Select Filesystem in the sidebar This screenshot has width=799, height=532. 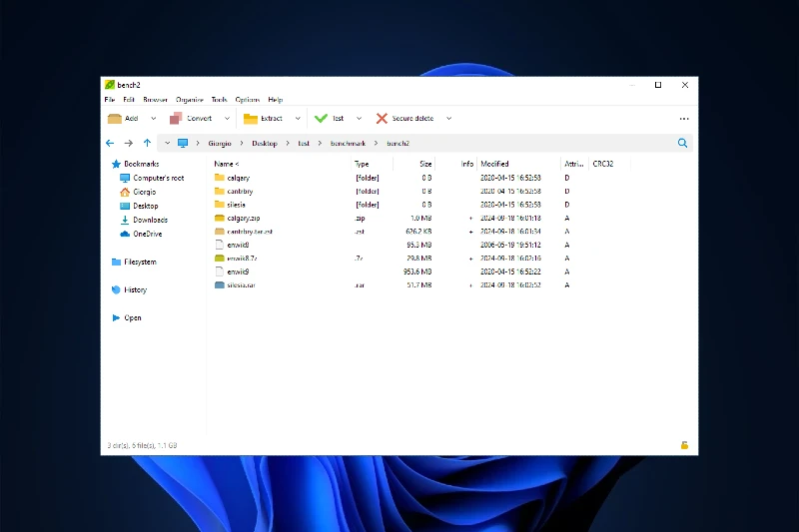pos(134,263)
